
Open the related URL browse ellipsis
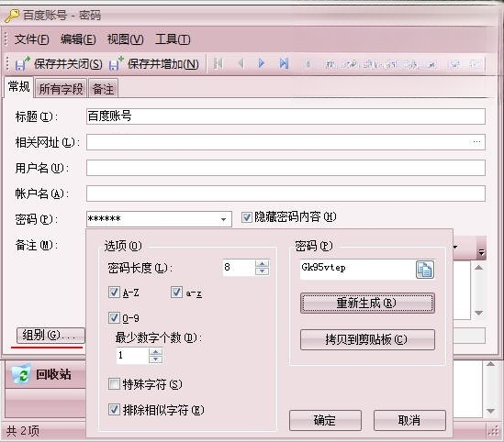tap(476, 142)
